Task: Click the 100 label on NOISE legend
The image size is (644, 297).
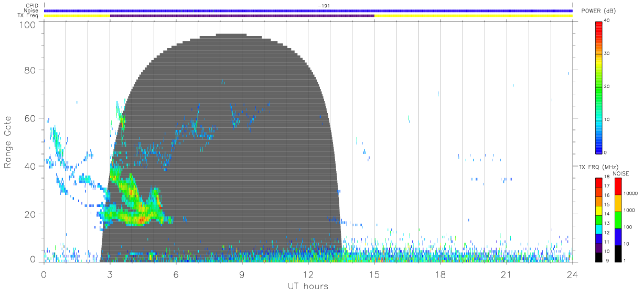Action: [628, 227]
